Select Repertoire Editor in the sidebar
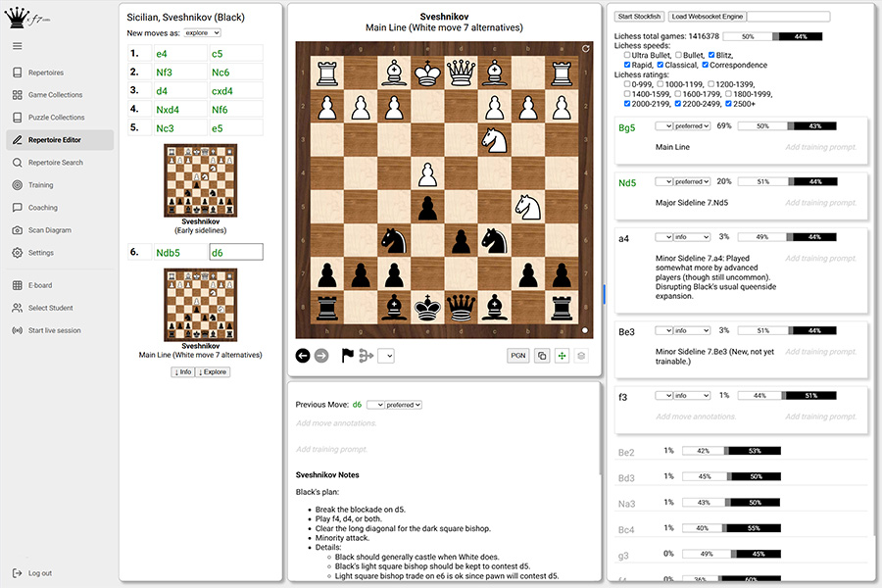The width and height of the screenshot is (882, 588). (60, 140)
